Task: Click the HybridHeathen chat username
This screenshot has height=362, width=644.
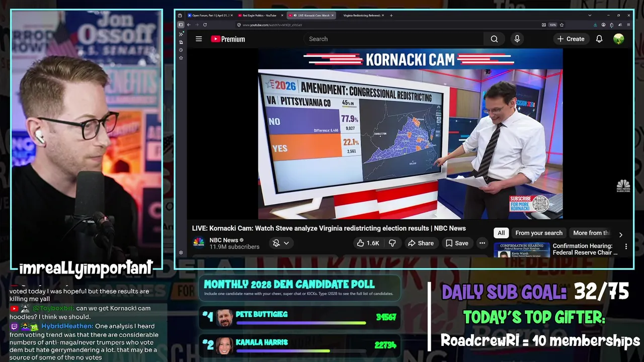Action: [x=67, y=326]
